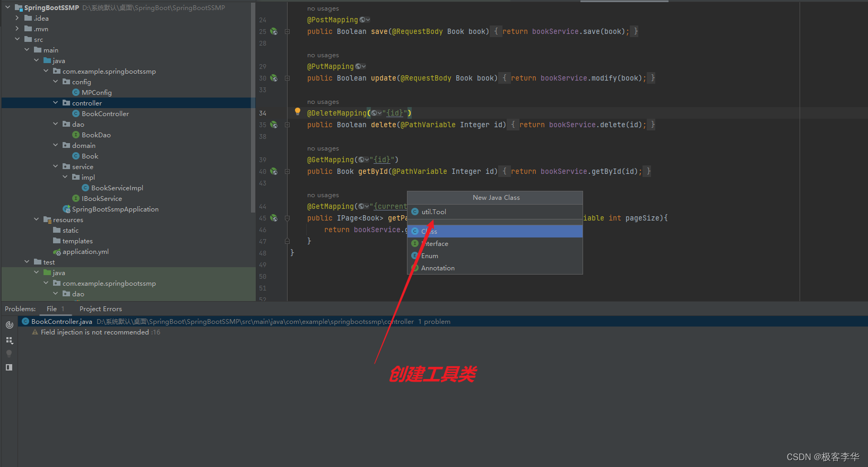The image size is (868, 467).
Task: Click the globe icon after @PostMapping
Action: coord(362,20)
